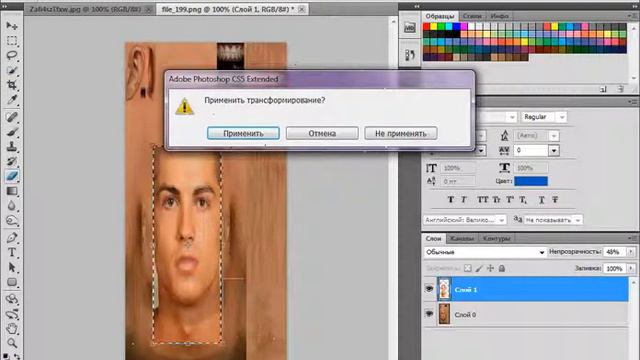Switch to Zal…jpg document tab
Image resolution: width=640 pixels, height=360 pixels.
coord(85,9)
